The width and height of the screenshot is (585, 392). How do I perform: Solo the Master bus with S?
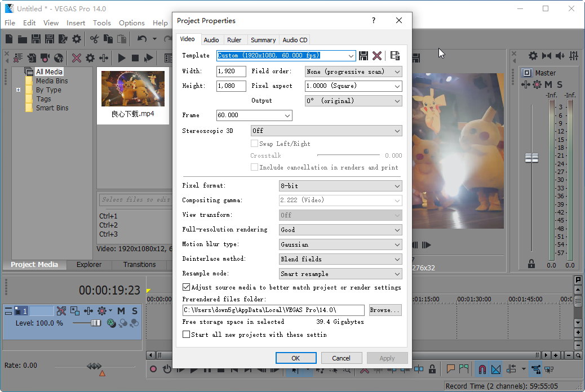click(560, 84)
